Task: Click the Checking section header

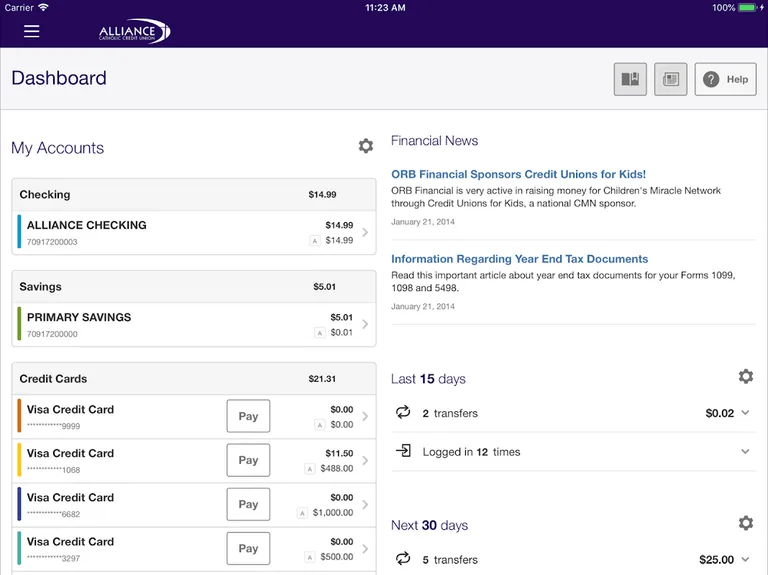Action: 194,194
